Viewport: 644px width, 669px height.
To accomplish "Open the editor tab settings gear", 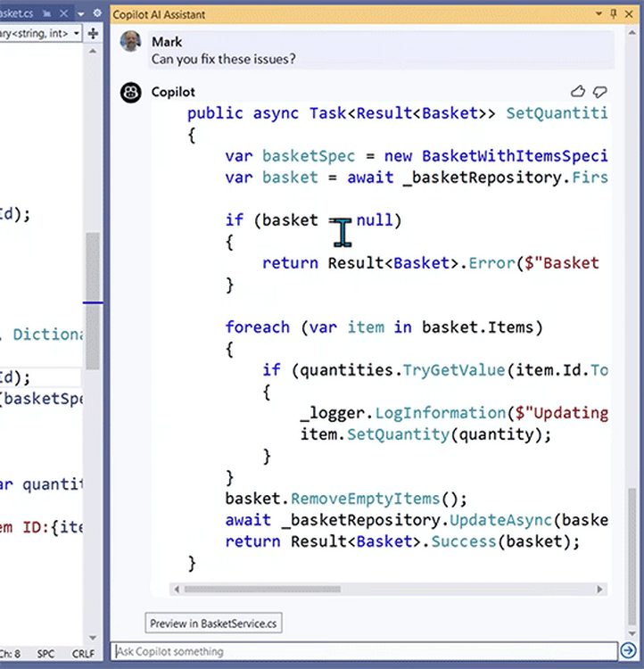I will 97,13.
